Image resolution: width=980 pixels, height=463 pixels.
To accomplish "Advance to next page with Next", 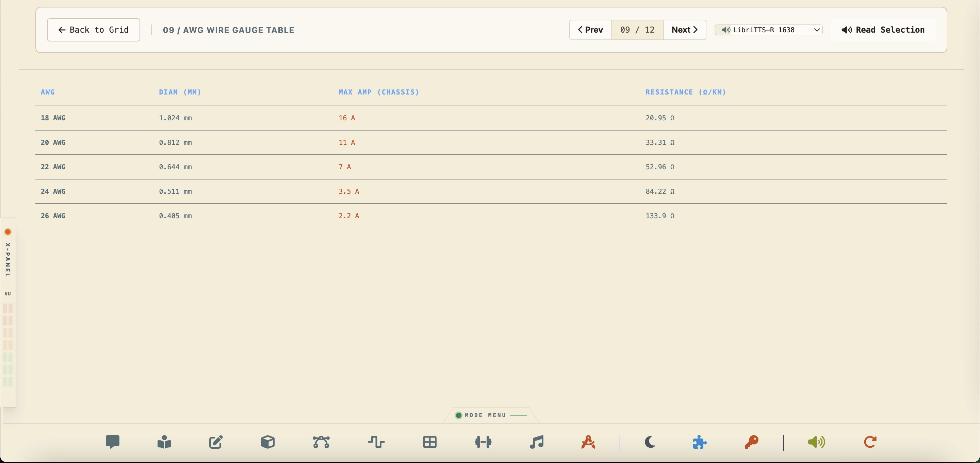I will 684,30.
